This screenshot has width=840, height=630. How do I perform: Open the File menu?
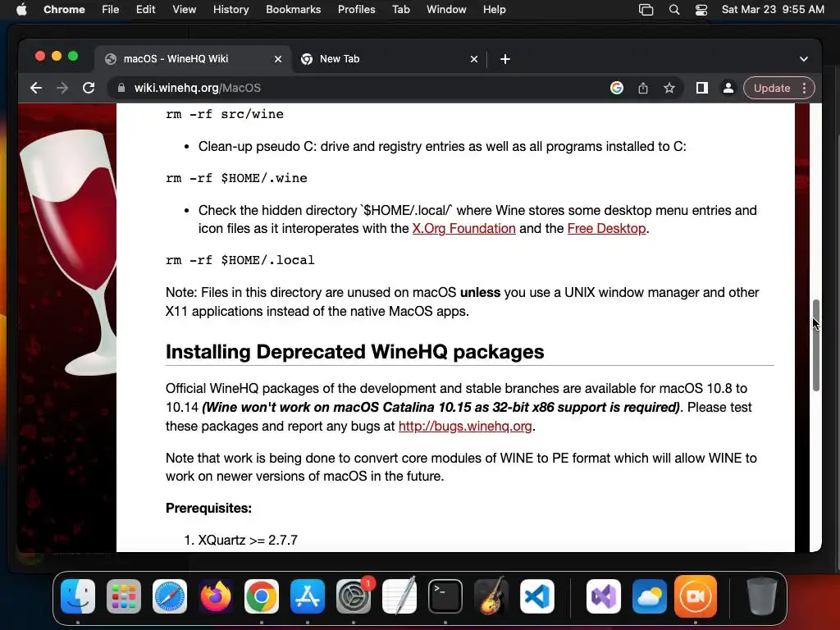click(x=111, y=10)
